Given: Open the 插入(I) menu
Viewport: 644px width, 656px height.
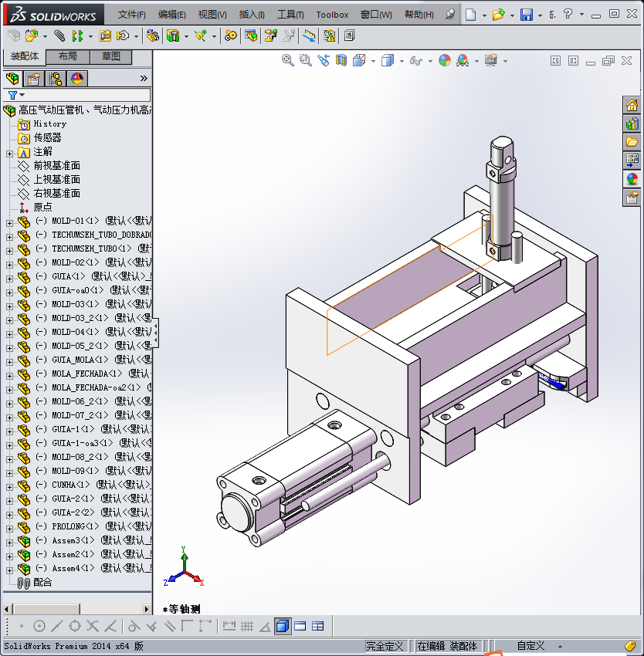Looking at the screenshot, I should pos(252,15).
